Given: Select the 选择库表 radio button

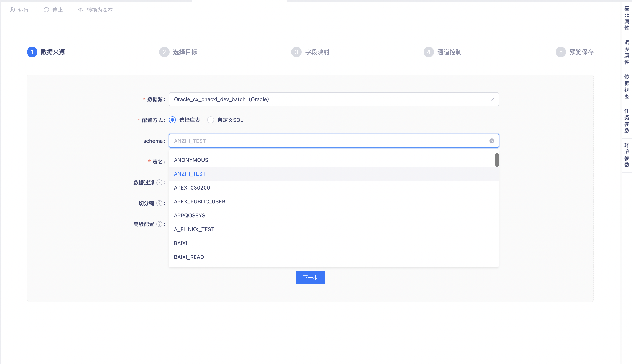Looking at the screenshot, I should pos(172,120).
